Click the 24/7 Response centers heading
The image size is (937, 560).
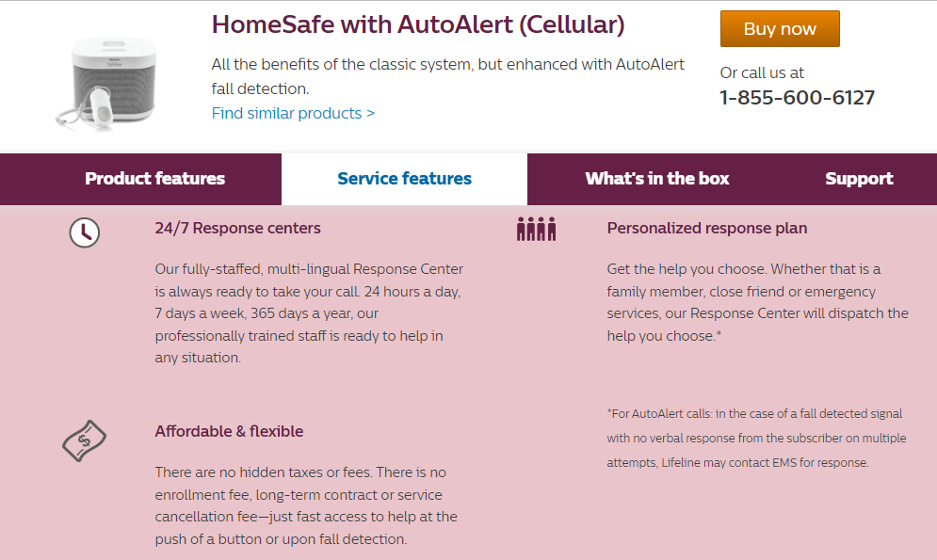point(238,228)
